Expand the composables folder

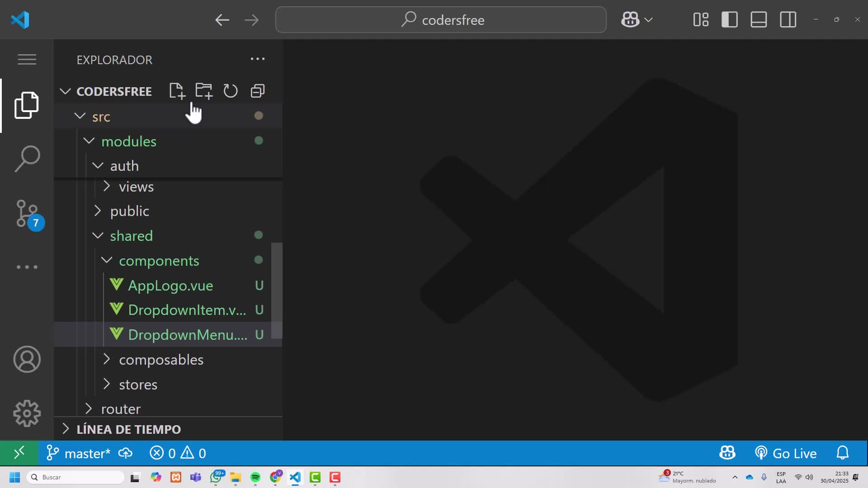tap(161, 360)
